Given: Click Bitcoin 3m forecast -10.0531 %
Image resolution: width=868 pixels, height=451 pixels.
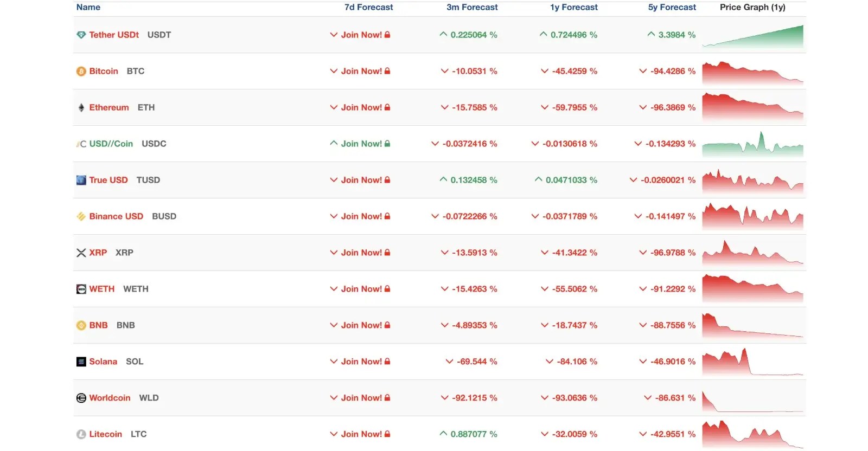Looking at the screenshot, I should click(474, 71).
